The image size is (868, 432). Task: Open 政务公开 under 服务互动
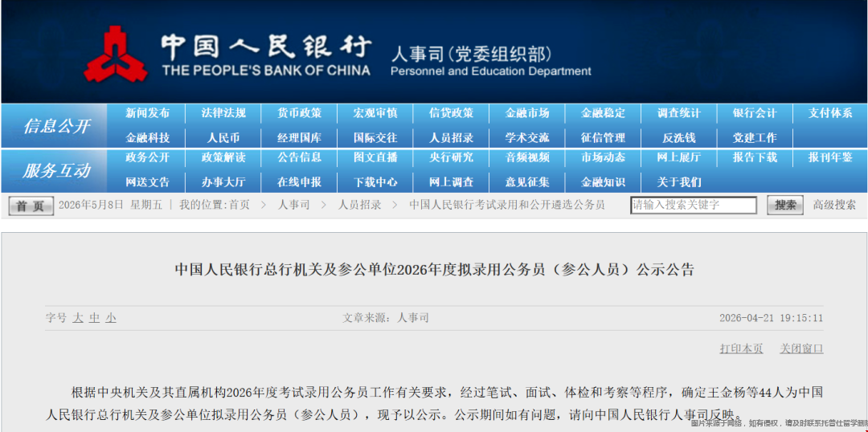click(x=147, y=157)
